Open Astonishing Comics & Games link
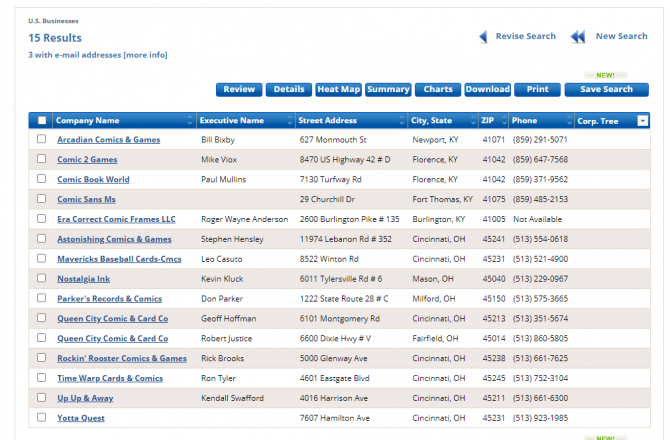670x440 pixels. (x=114, y=239)
